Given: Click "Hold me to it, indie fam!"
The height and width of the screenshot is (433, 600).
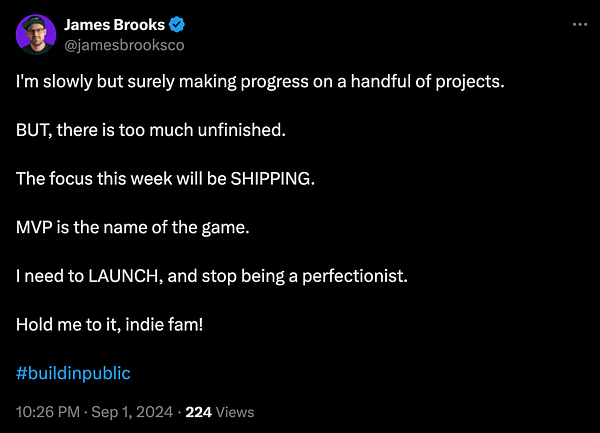Looking at the screenshot, I should (x=109, y=324).
